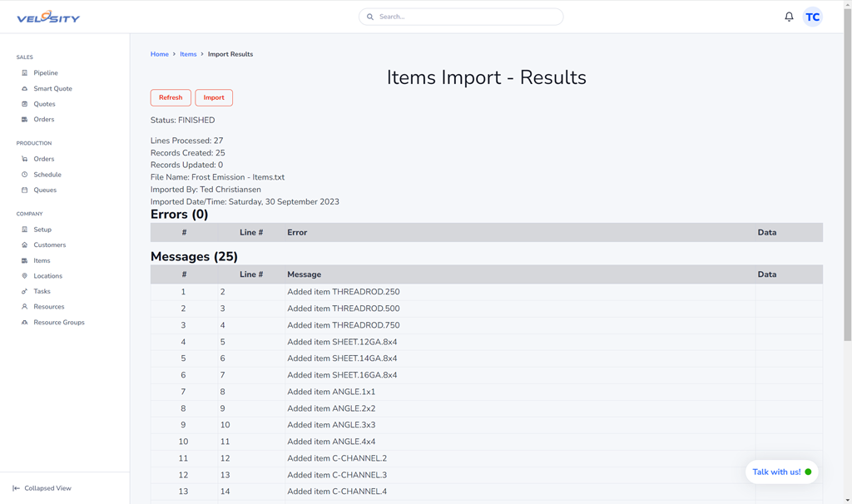Click the Customers icon in sidebar

pyautogui.click(x=24, y=245)
